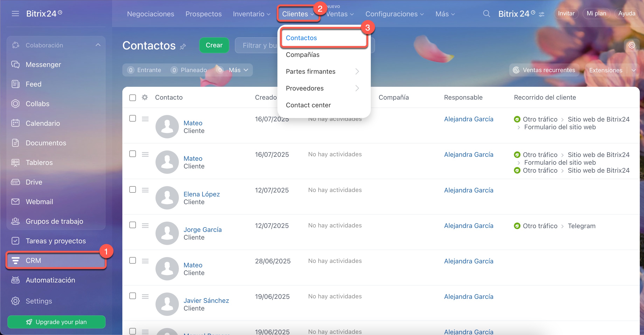644x335 pixels.
Task: Select Contact center menu entry
Action: coord(308,105)
